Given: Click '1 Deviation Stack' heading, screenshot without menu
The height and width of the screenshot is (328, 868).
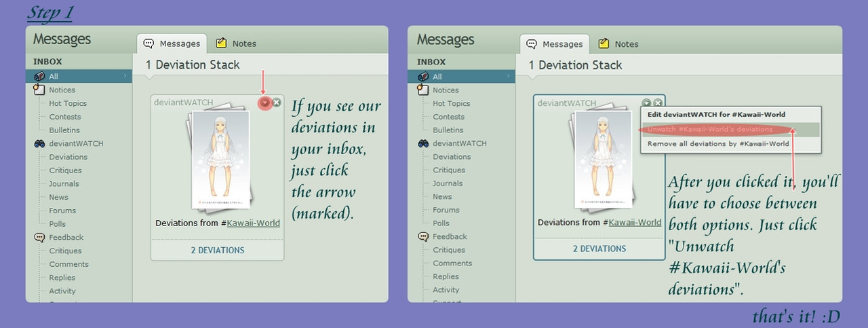Looking at the screenshot, I should click(x=193, y=65).
